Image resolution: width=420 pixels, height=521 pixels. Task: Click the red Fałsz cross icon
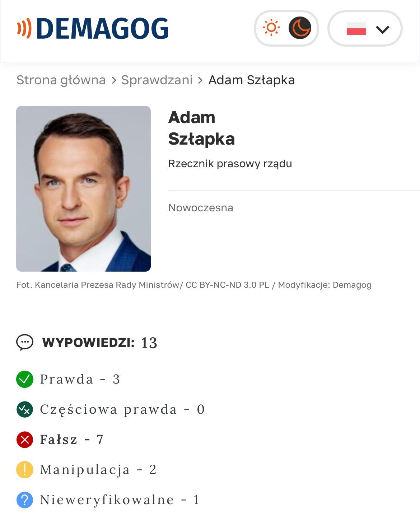[x=25, y=440]
